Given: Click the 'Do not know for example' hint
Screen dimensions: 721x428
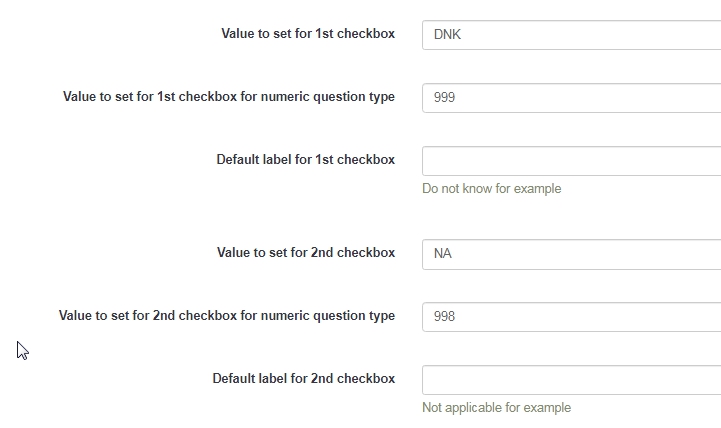Looking at the screenshot, I should (492, 189).
